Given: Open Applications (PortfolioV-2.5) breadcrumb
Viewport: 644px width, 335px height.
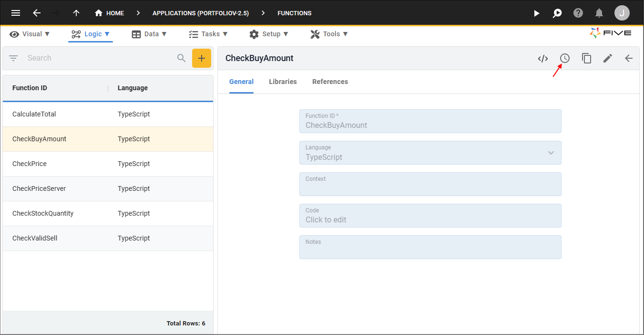Looking at the screenshot, I should pyautogui.click(x=201, y=13).
